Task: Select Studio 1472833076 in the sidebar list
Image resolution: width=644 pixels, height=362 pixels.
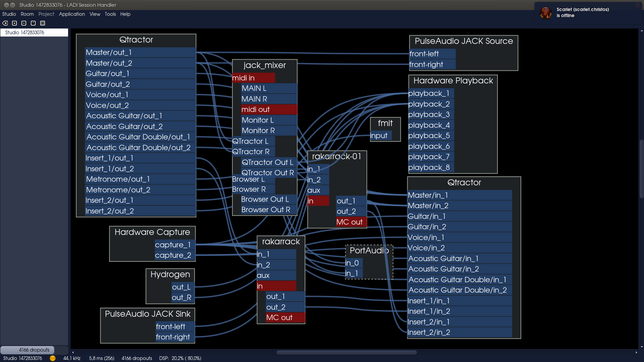Action: (34, 33)
